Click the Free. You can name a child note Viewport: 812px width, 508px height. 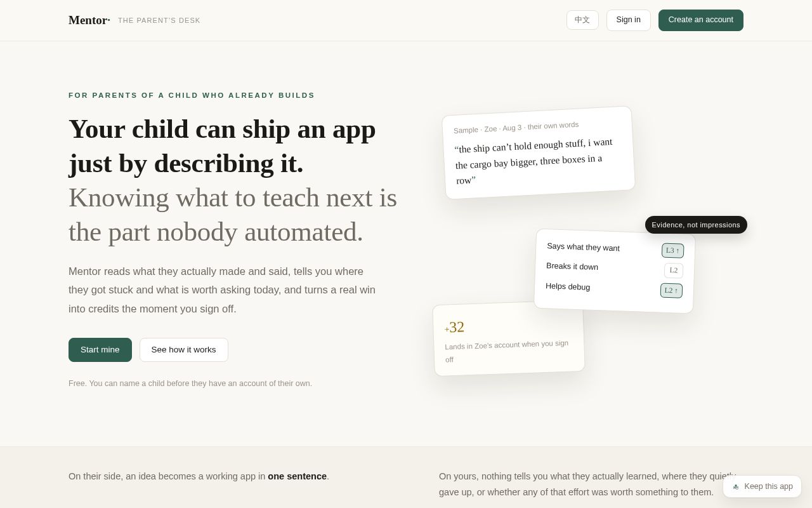click(x=190, y=384)
